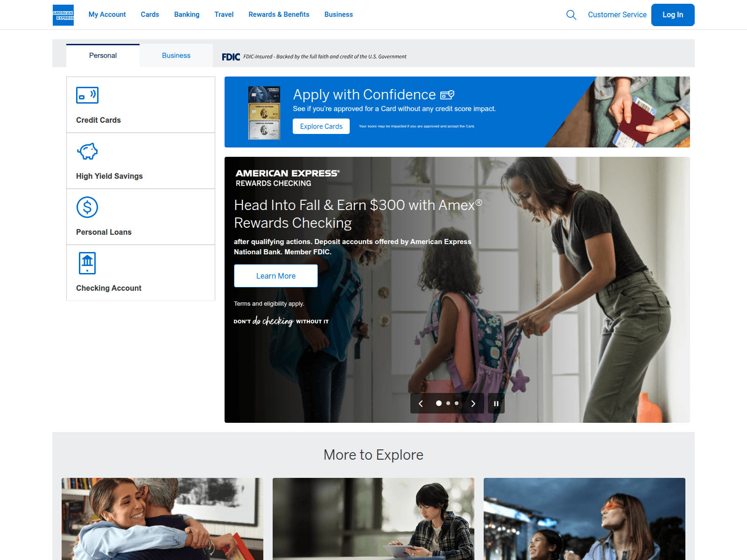Click the High Yield Savings piggy bank icon

(x=87, y=151)
